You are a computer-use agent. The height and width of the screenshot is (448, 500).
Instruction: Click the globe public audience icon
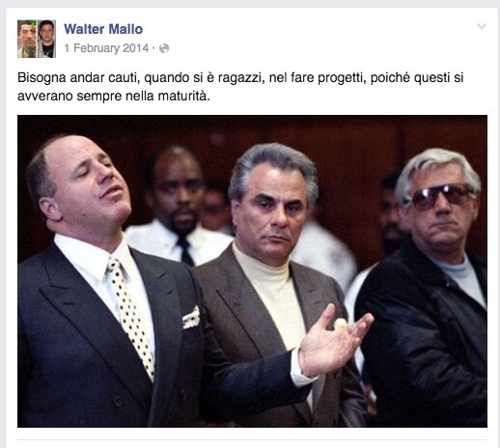[164, 48]
